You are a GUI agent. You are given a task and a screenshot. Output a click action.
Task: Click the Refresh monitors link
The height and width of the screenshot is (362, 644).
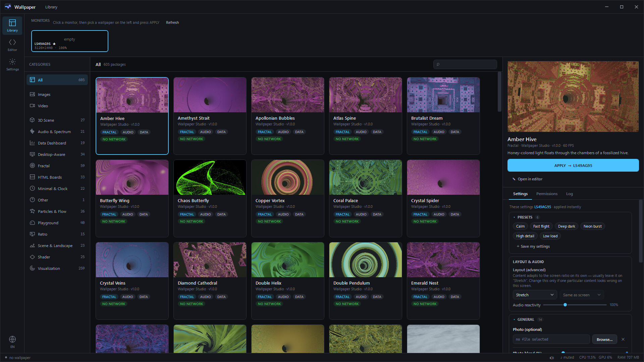(172, 22)
